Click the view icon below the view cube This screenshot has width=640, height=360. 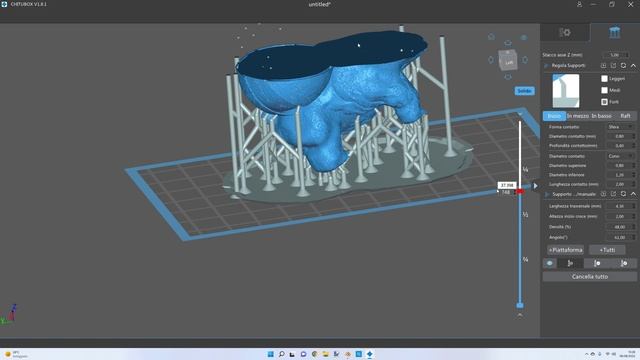click(x=508, y=77)
